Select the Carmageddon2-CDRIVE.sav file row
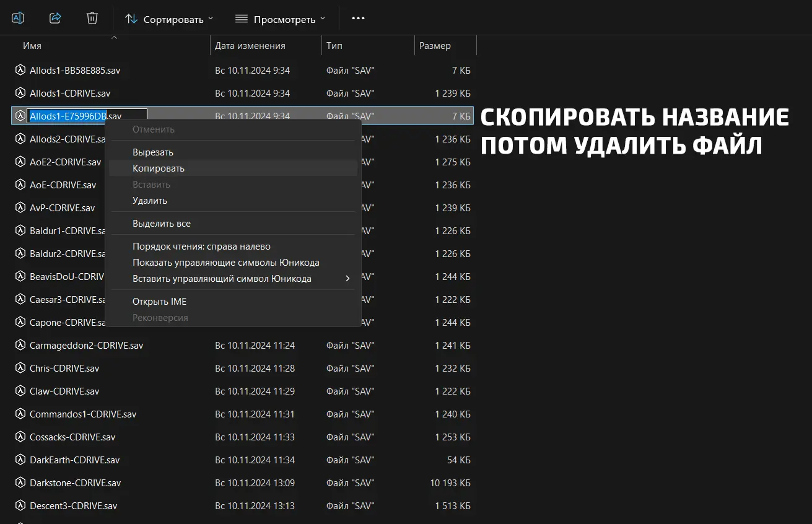The width and height of the screenshot is (812, 524). (243, 345)
